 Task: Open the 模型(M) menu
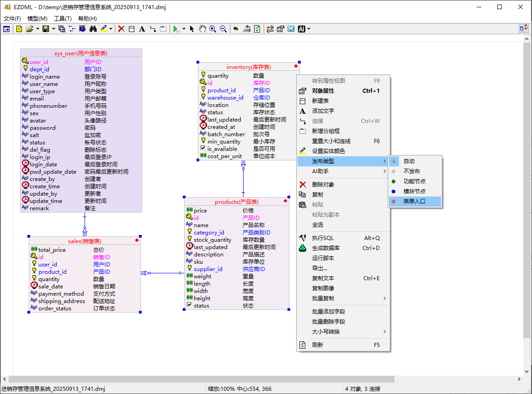tap(37, 18)
